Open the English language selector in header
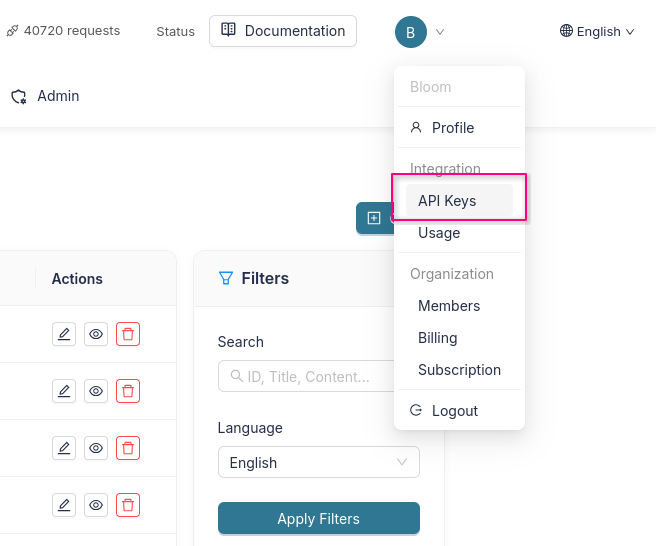 click(597, 32)
